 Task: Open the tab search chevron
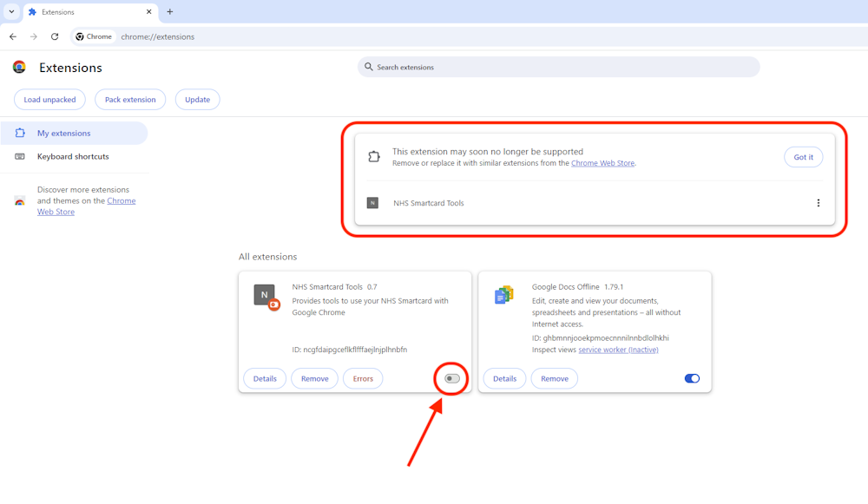11,11
